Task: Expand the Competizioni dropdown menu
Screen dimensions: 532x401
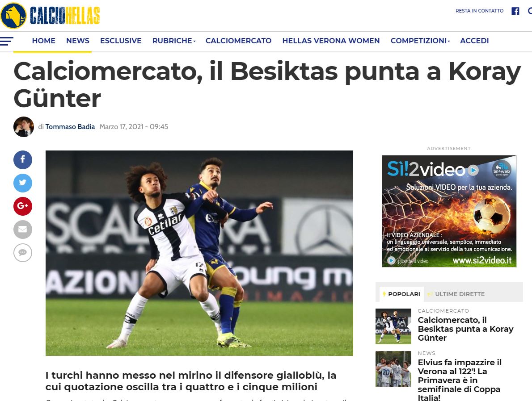Action: coord(420,41)
